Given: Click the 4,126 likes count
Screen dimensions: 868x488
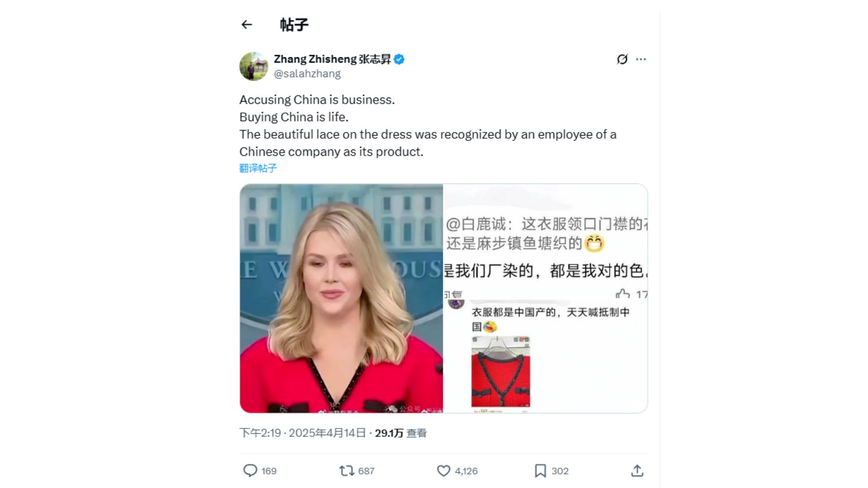Looking at the screenshot, I should [466, 471].
